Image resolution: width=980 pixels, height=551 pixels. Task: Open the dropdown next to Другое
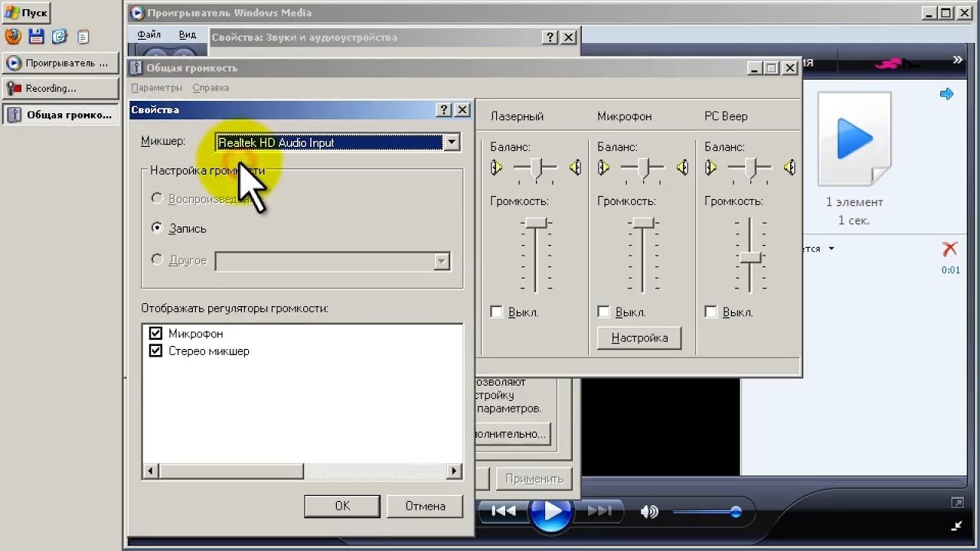click(442, 262)
